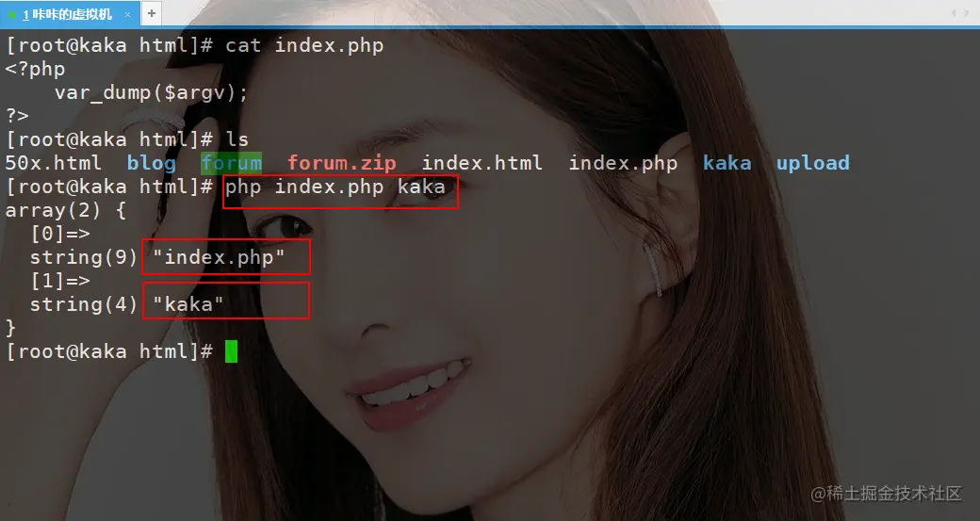Click the 'php index.php kaka' command
Screen dimensions: 980x521
tap(335, 187)
